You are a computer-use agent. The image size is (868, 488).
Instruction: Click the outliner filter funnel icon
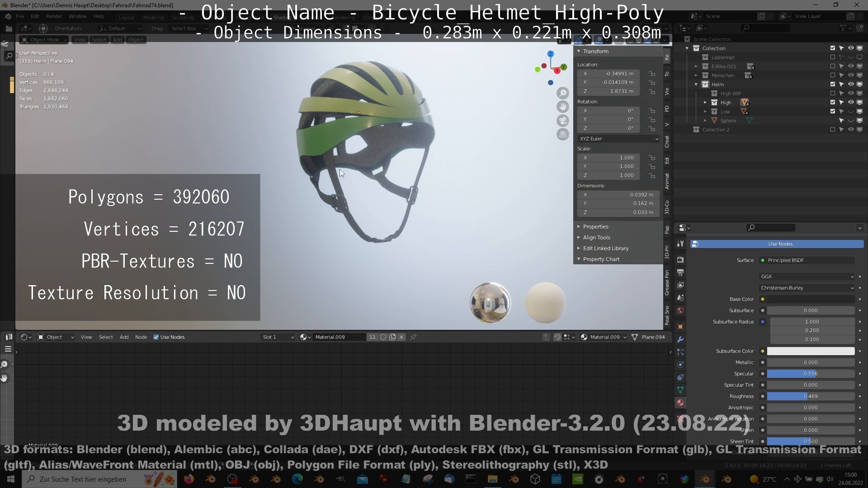coord(843,28)
